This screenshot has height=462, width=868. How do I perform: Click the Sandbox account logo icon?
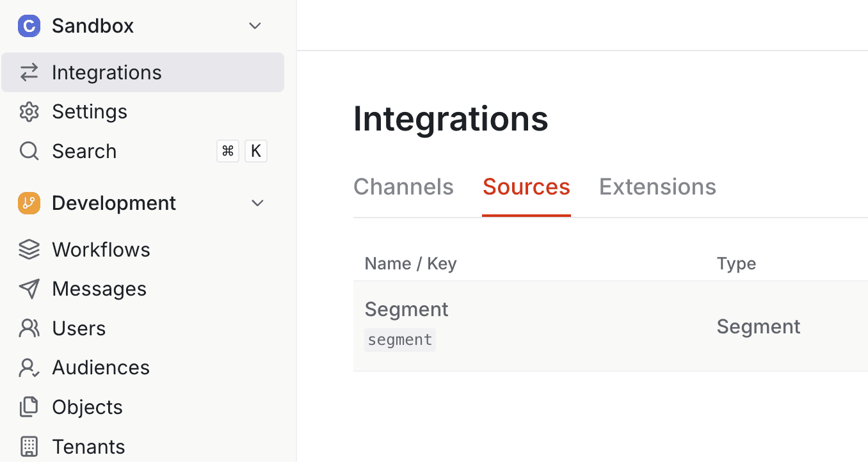[29, 26]
